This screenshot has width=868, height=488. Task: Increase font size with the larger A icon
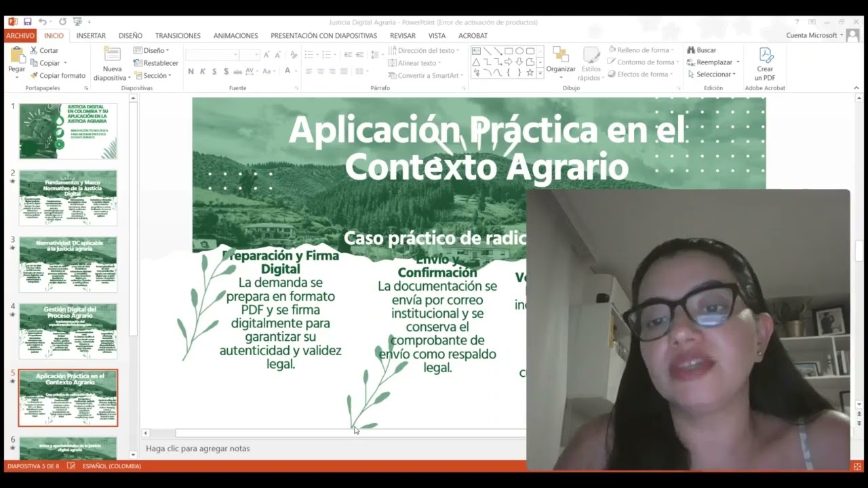tap(266, 54)
